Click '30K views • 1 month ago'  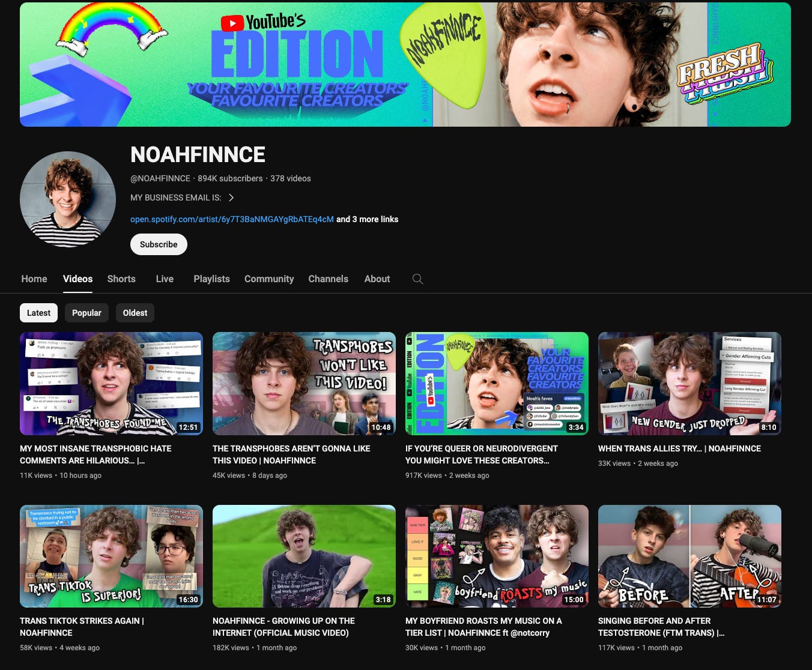(446, 648)
